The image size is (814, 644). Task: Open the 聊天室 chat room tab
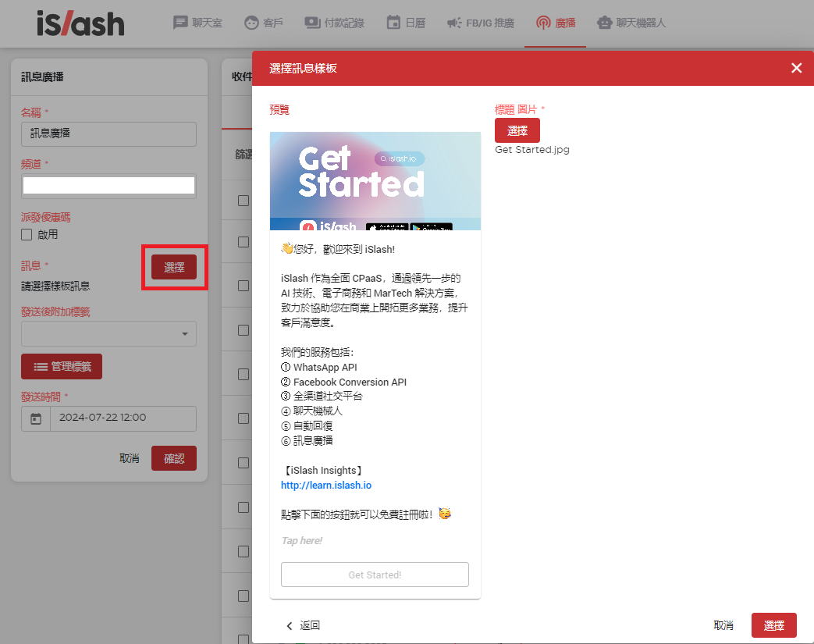pyautogui.click(x=197, y=23)
